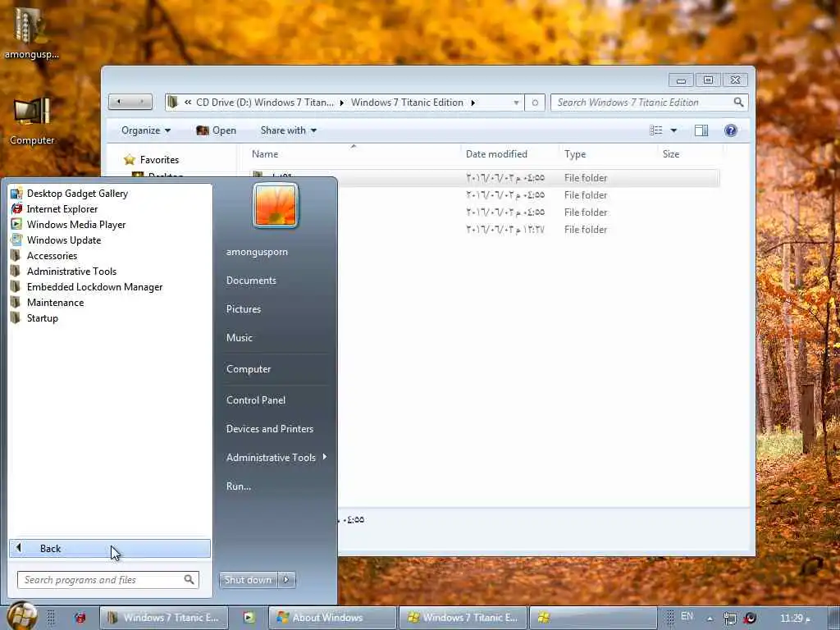Screen dimensions: 840x630
Task: Click the Shut down button
Action: pos(249,580)
